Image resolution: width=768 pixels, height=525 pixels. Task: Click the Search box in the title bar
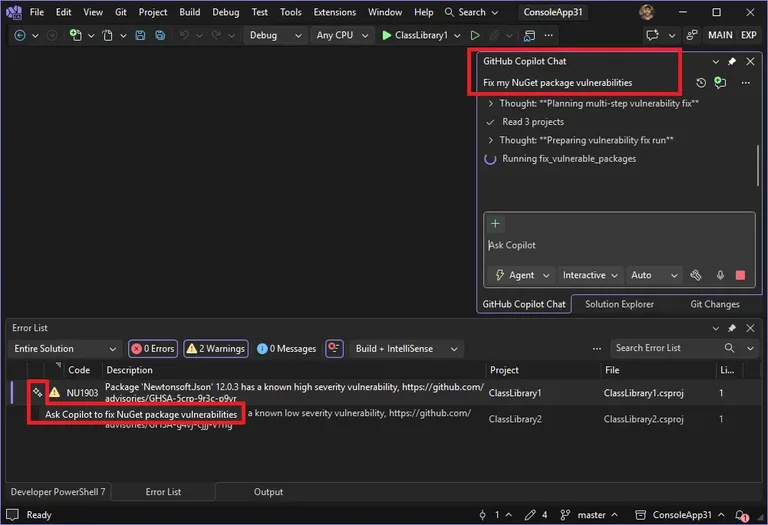pyautogui.click(x=471, y=12)
